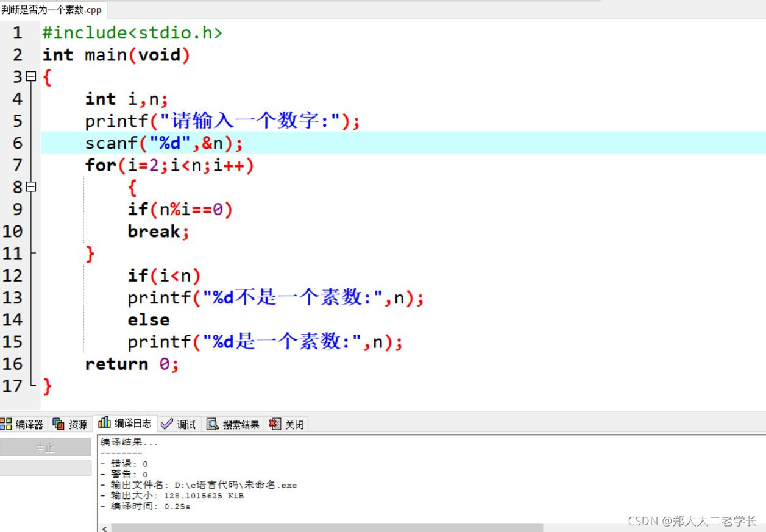Click the closing red brace on line 11
The height and width of the screenshot is (532, 766).
pos(90,254)
